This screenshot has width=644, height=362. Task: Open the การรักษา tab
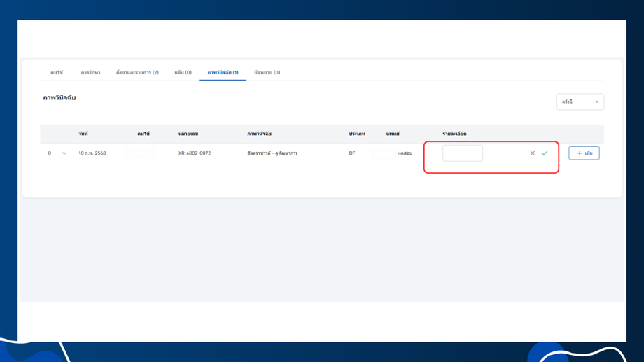coord(90,72)
